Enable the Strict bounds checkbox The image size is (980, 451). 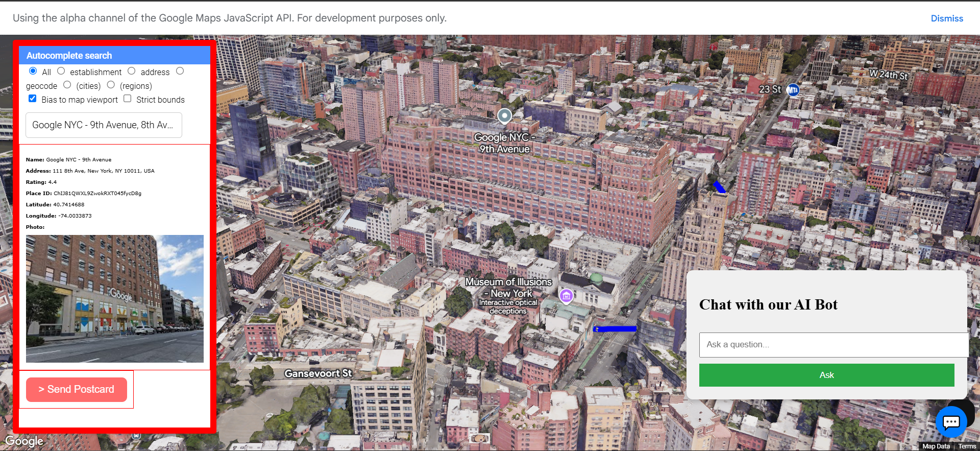127,99
